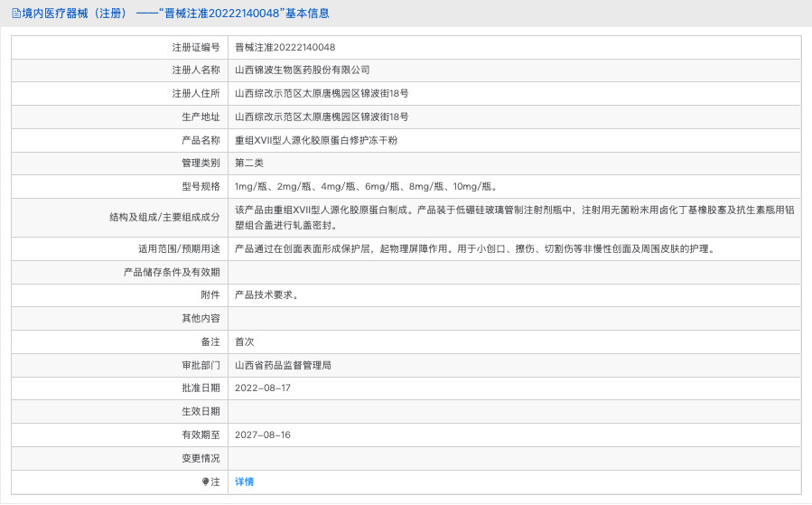This screenshot has height=505, width=812.
Task: Select approving authority 山西省药品监督管理局
Action: [x=283, y=365]
